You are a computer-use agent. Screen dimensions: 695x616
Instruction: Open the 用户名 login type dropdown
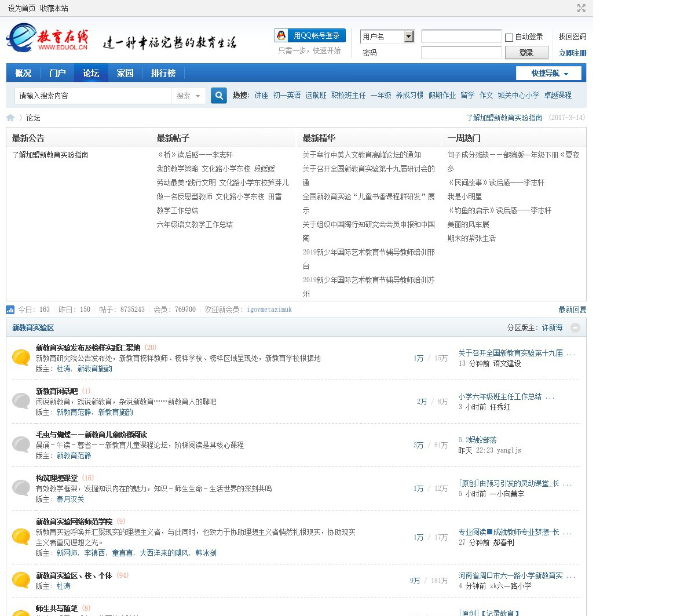tap(408, 37)
